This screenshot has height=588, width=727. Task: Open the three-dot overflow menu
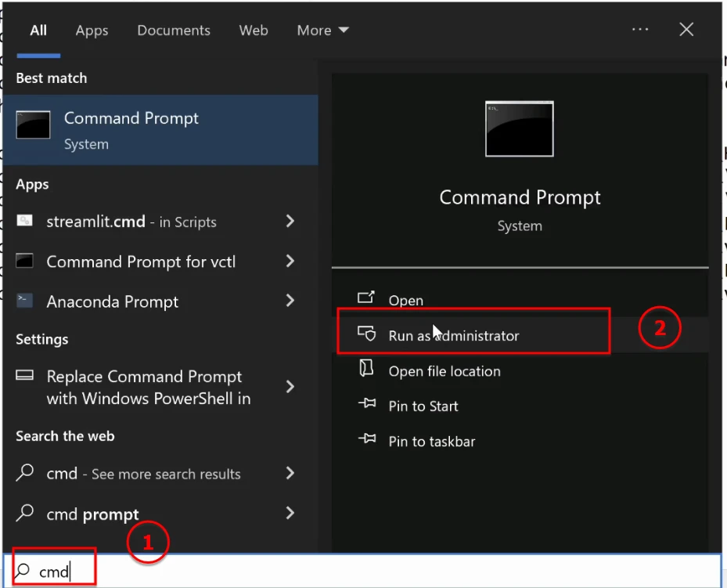640,30
